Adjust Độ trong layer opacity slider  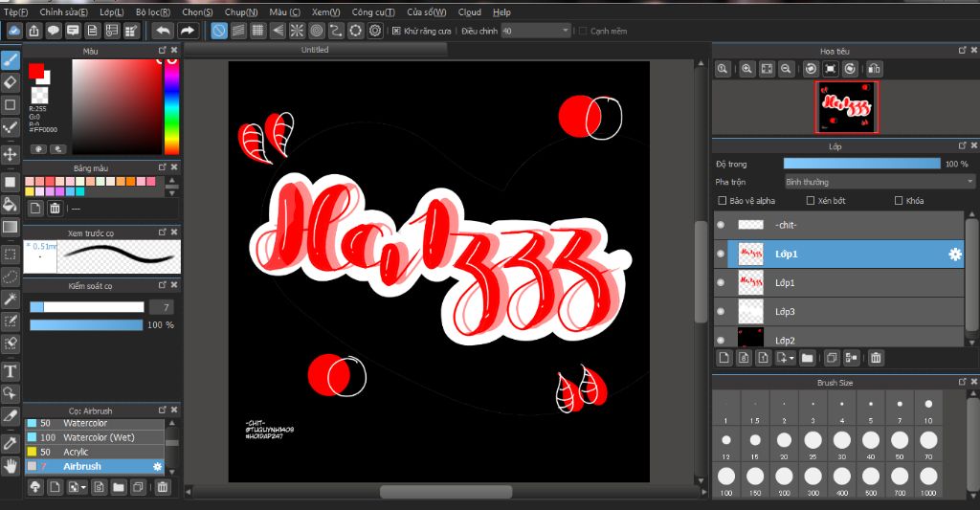tap(862, 164)
